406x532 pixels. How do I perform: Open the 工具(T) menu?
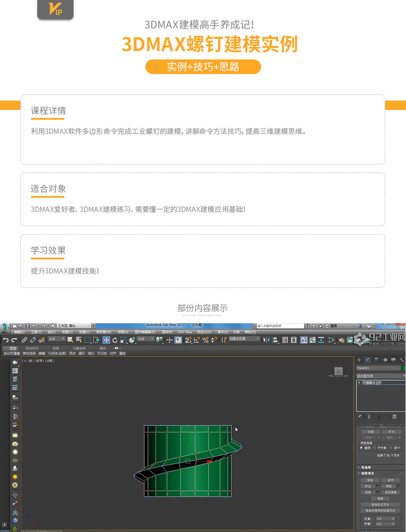tap(36, 332)
